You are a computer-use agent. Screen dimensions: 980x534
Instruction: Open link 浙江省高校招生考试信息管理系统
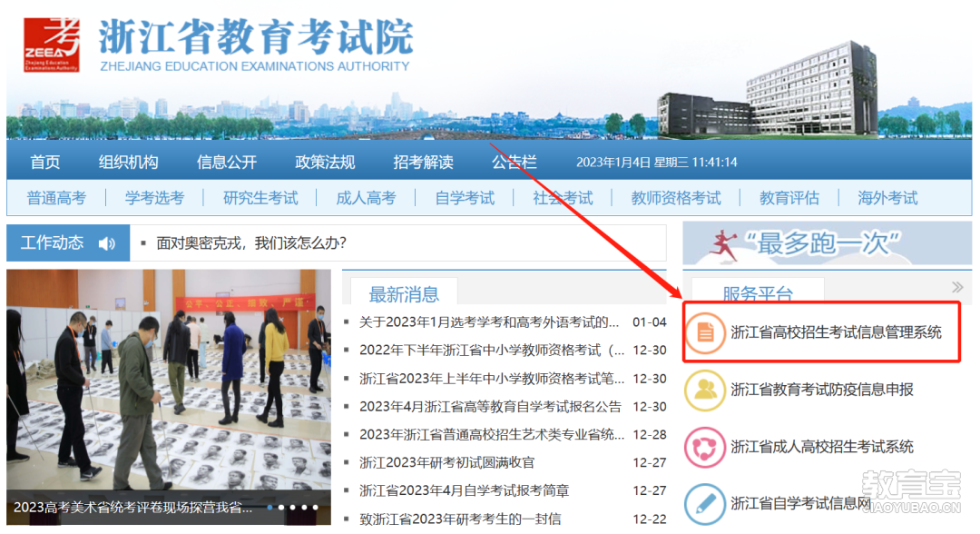tap(836, 332)
